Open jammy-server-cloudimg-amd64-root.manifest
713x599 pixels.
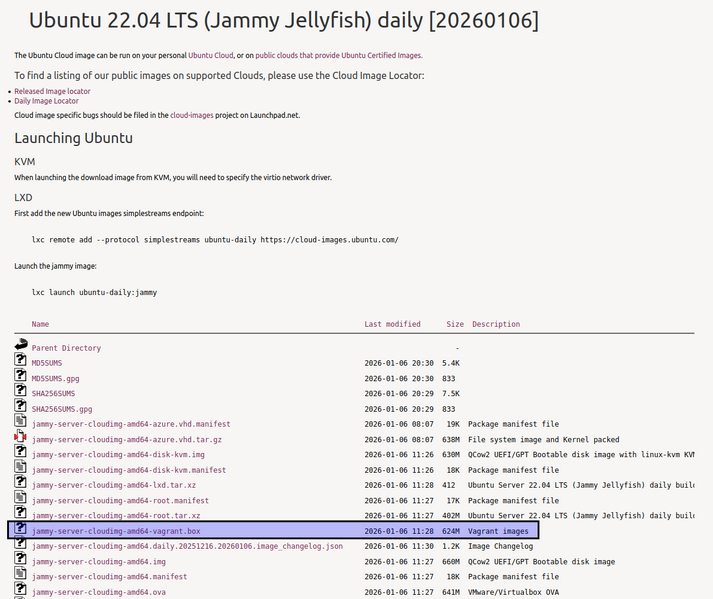pyautogui.click(x=120, y=500)
